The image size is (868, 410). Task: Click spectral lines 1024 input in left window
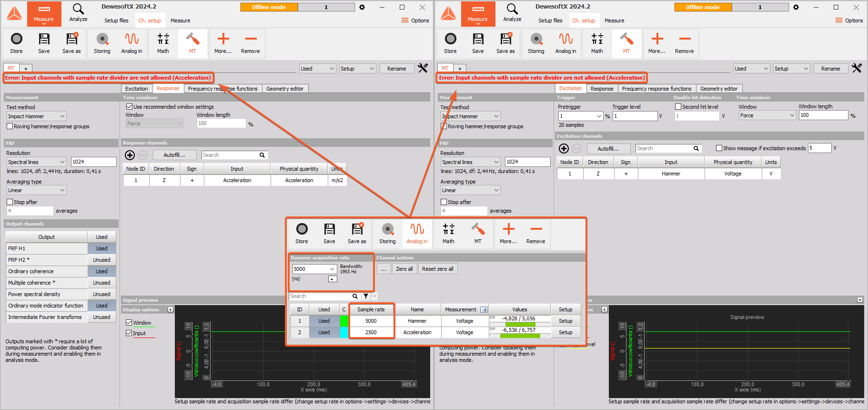(93, 162)
